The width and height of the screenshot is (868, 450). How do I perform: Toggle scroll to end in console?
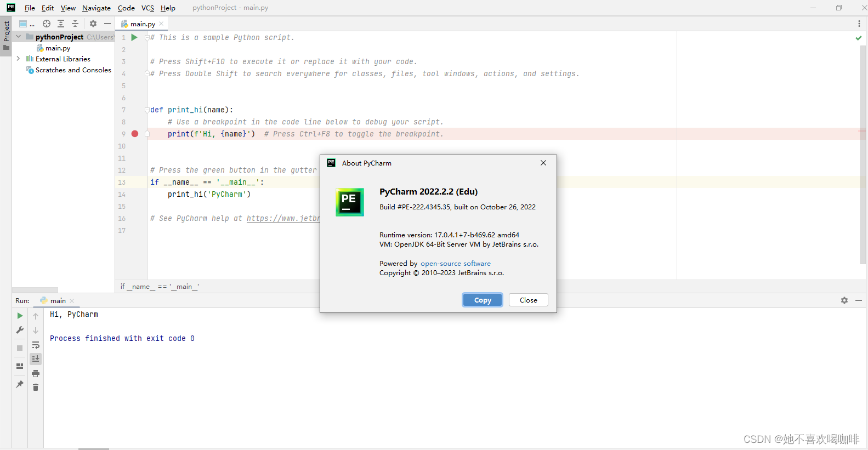click(x=36, y=359)
